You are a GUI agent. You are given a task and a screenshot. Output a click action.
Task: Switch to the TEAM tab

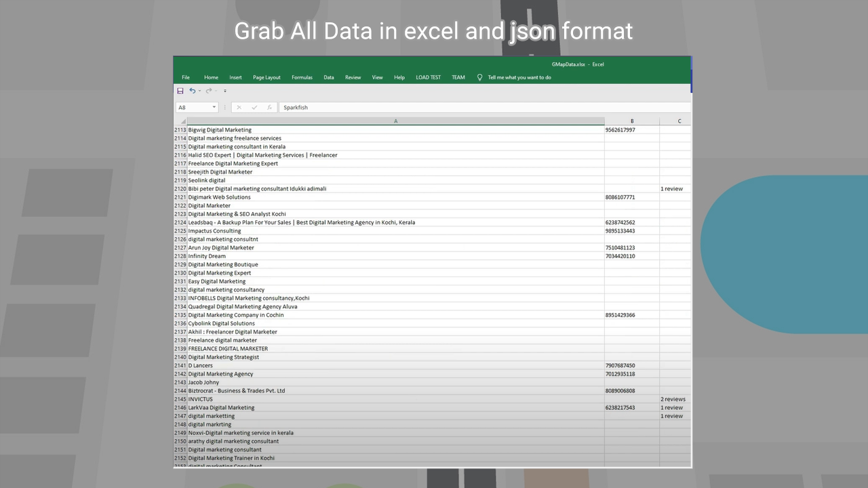click(x=458, y=77)
